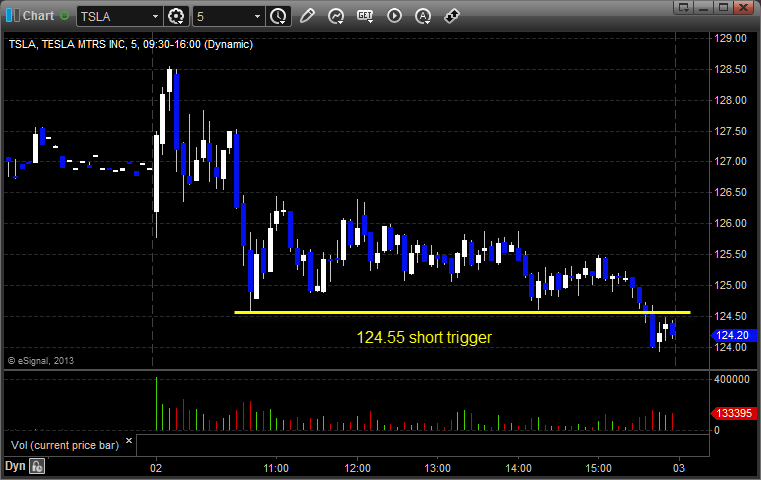Click the diamond arrows toolbar icon
761x480 pixels.
(x=452, y=16)
